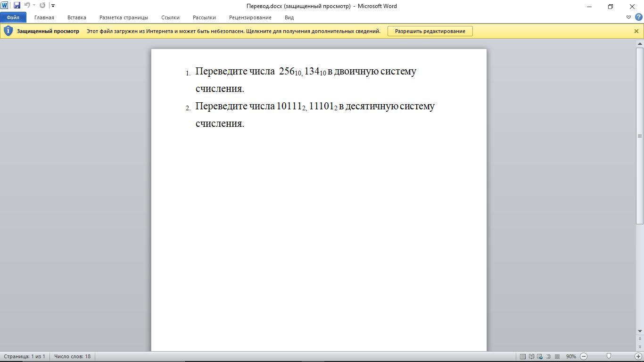Click the Число слов: 18 status indicator
Viewport: 644px width, 362px height.
click(72, 356)
